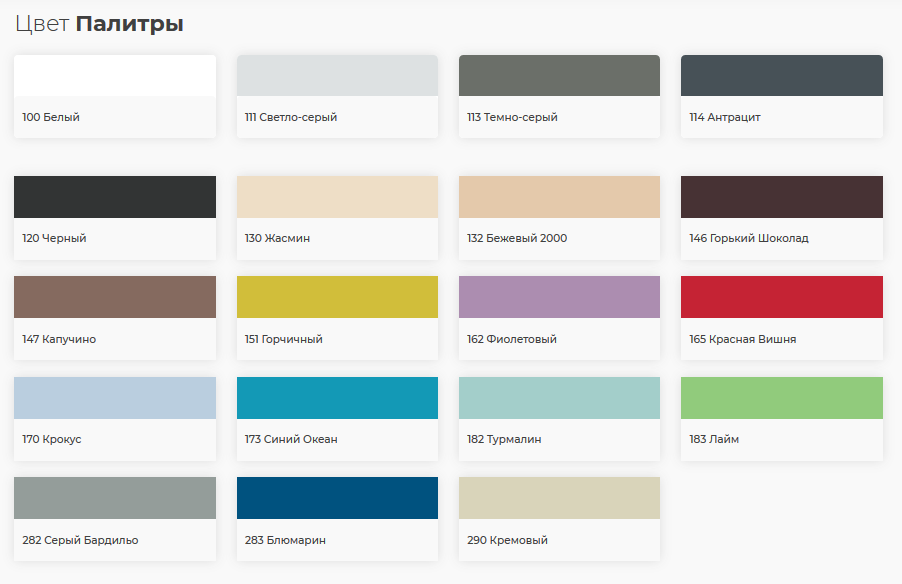902x584 pixels.
Task: Click the Цвет Палитры heading
Action: pos(99,24)
